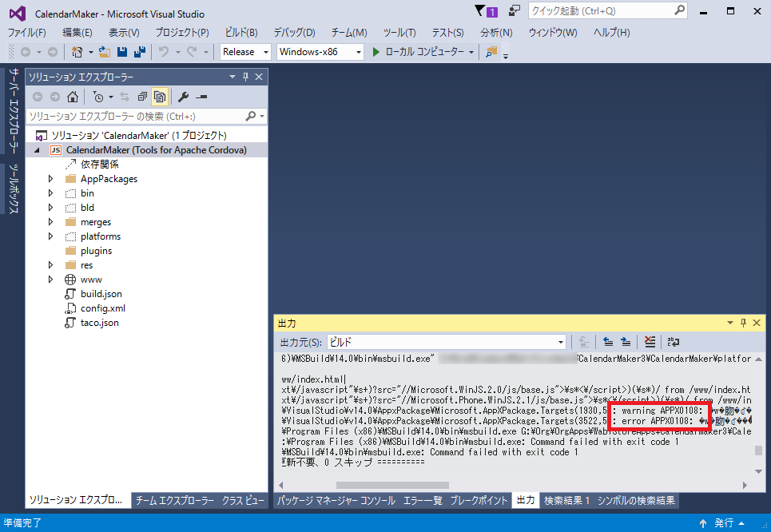Open the ファイル(F) menu
The height and width of the screenshot is (532, 771).
pyautogui.click(x=27, y=33)
